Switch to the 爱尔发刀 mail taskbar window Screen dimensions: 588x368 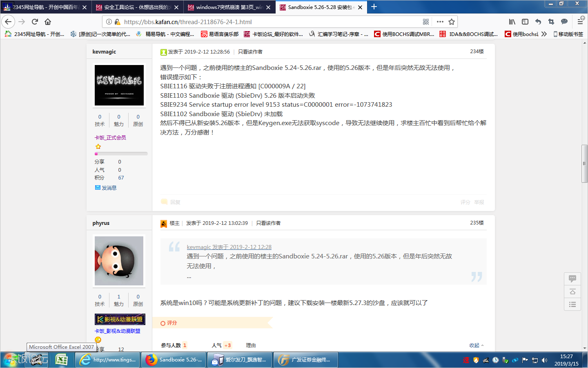coord(239,360)
